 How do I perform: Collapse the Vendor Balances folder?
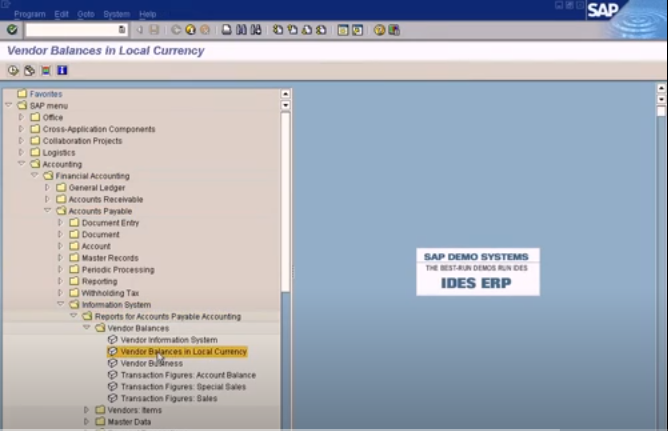[x=86, y=327]
